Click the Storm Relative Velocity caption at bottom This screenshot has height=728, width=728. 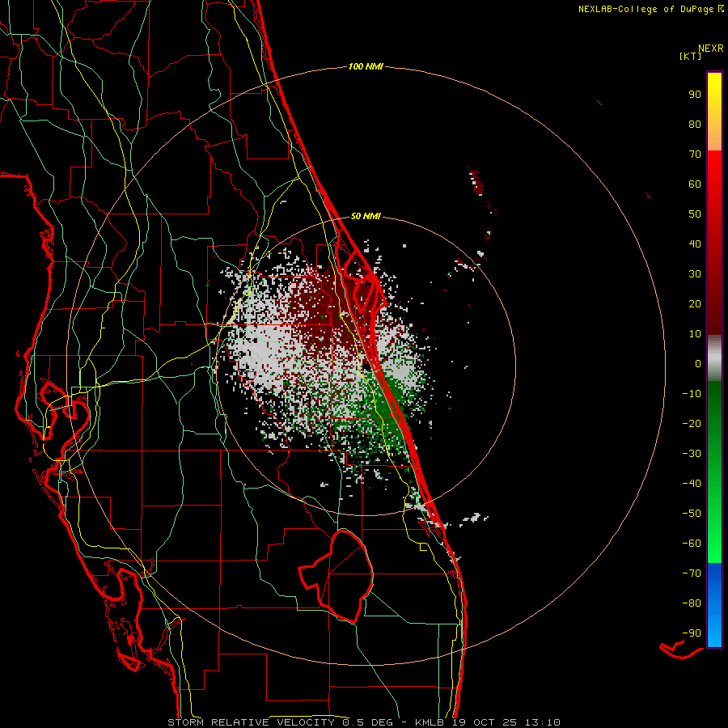click(364, 722)
